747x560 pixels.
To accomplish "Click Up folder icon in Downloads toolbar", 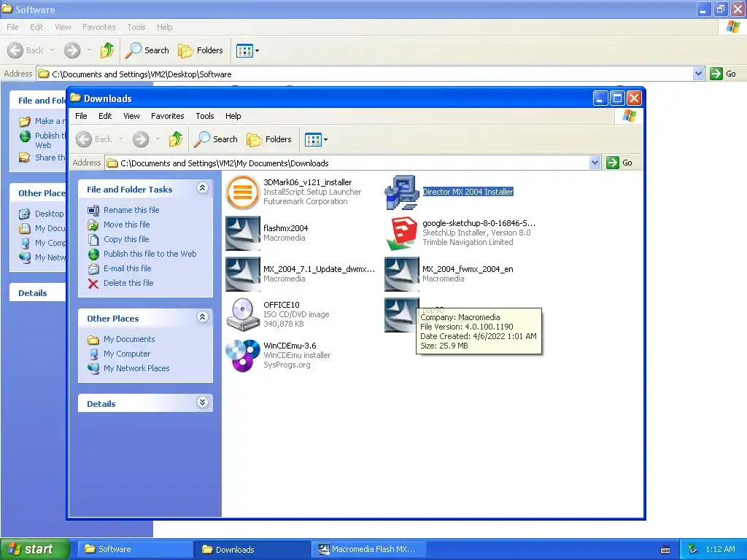I will tap(175, 139).
